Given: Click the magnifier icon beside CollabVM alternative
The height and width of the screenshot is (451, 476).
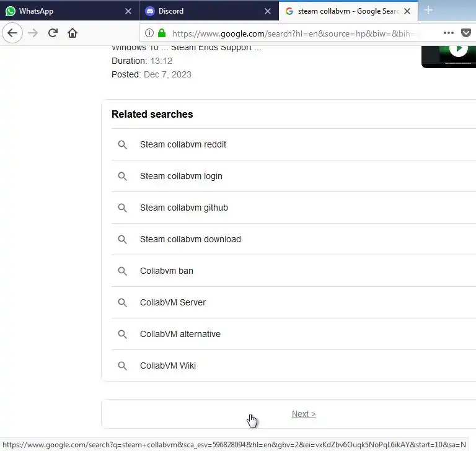Looking at the screenshot, I should (x=122, y=334).
